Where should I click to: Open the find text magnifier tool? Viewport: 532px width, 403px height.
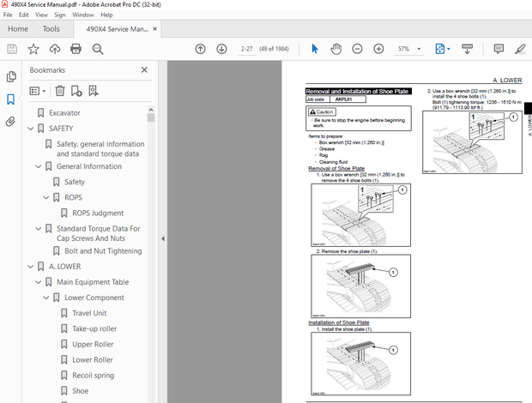click(98, 49)
